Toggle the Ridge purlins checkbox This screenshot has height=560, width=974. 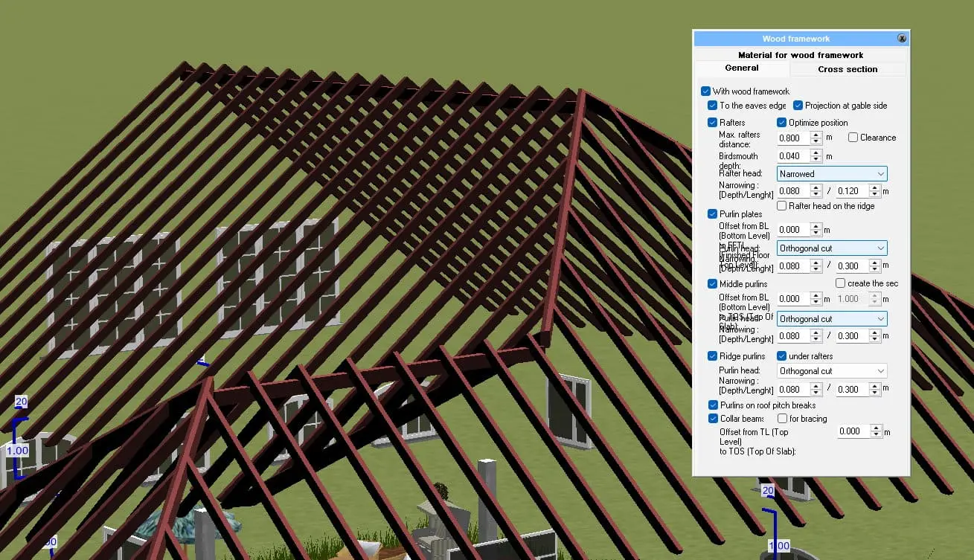712,356
